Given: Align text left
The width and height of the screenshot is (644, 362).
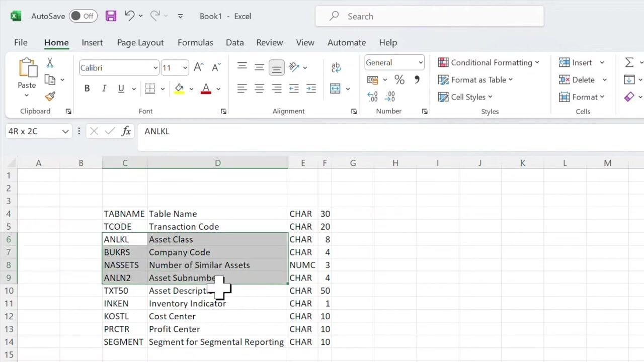Looking at the screenshot, I should (x=242, y=88).
